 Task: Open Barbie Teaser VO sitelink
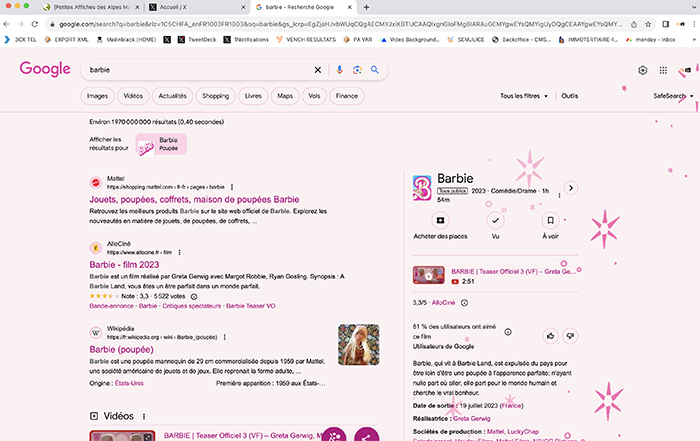[x=251, y=306]
